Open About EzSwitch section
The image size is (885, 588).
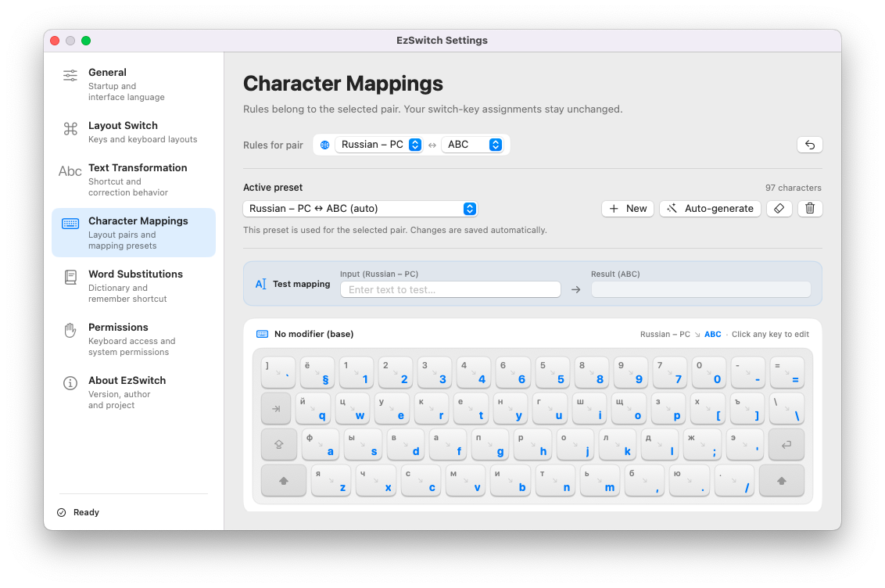133,393
